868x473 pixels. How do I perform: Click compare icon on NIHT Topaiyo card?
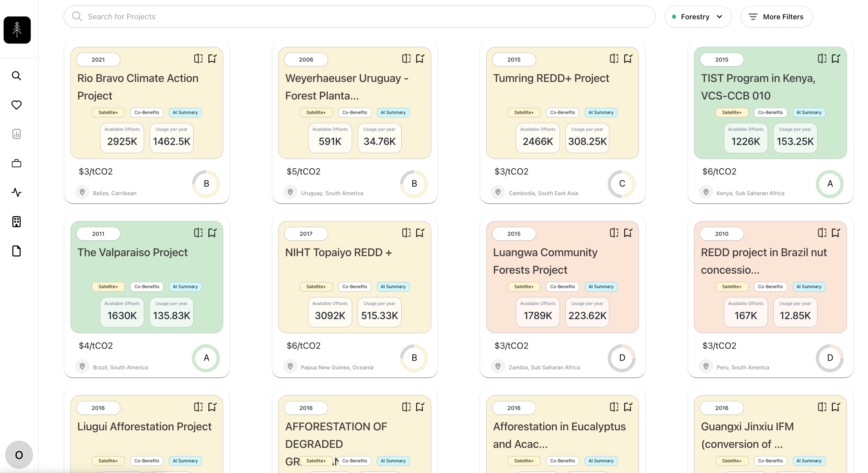coord(406,233)
